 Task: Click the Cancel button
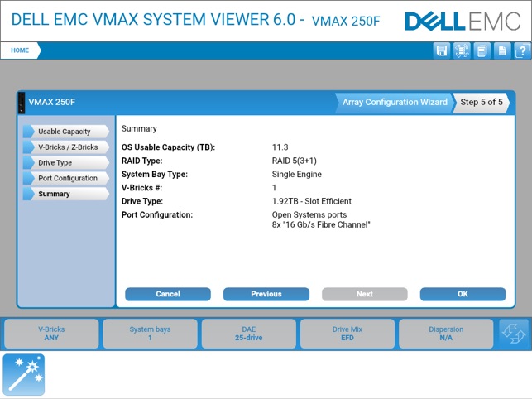pos(168,294)
